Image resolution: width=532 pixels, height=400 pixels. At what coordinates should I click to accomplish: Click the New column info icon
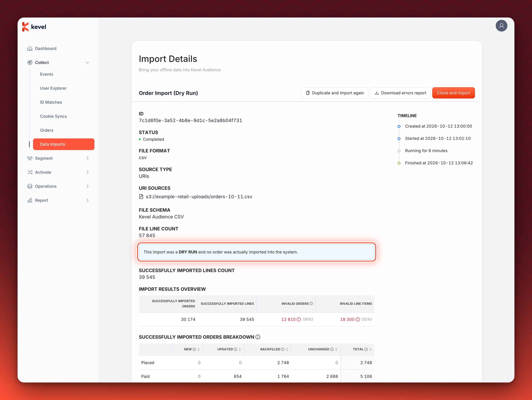194,349
